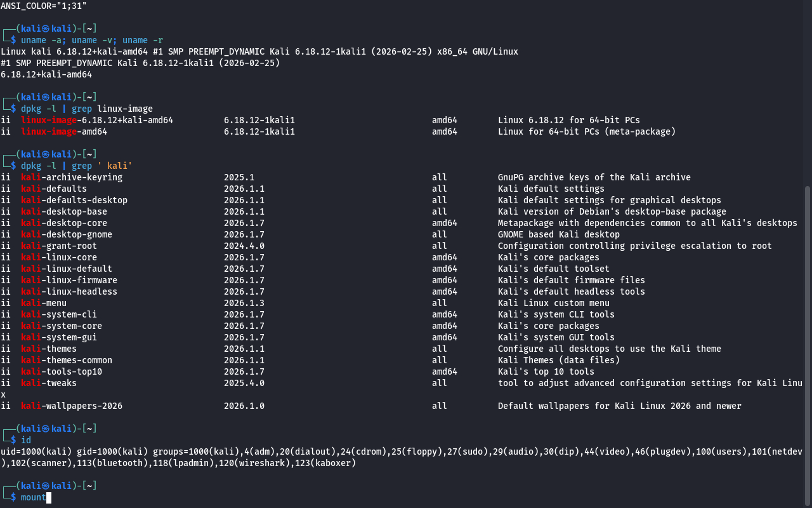Click the version 2024.4.0 of kali-grant-root

[x=244, y=246]
